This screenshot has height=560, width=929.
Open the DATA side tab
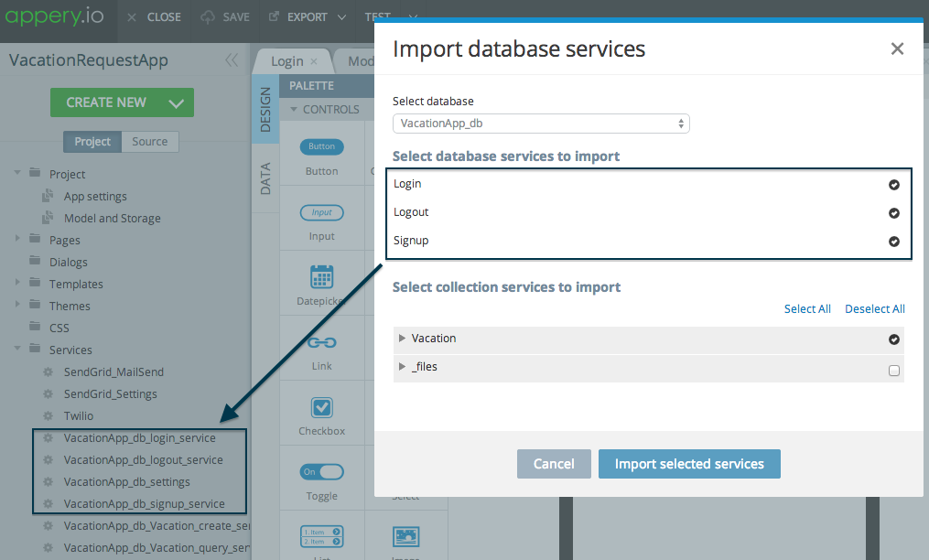point(265,178)
